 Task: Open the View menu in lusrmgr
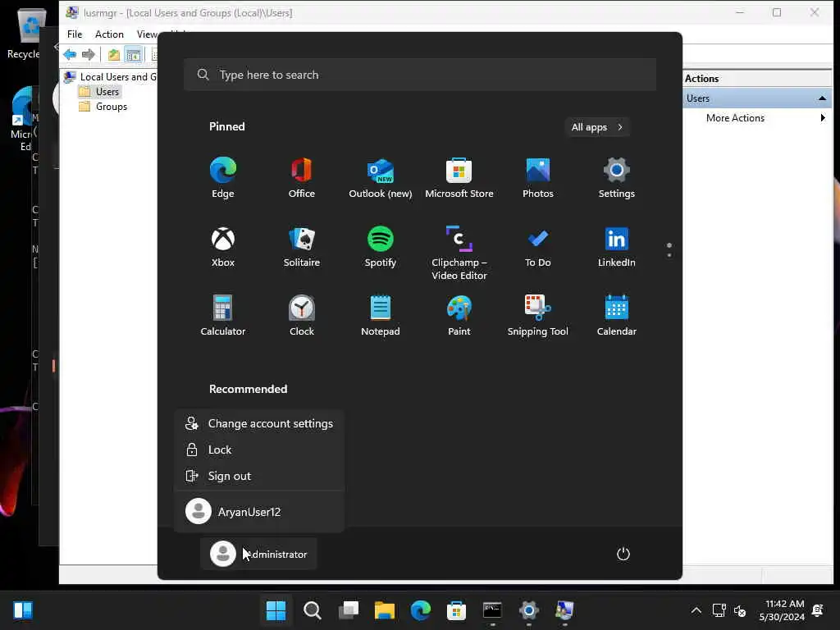(146, 34)
